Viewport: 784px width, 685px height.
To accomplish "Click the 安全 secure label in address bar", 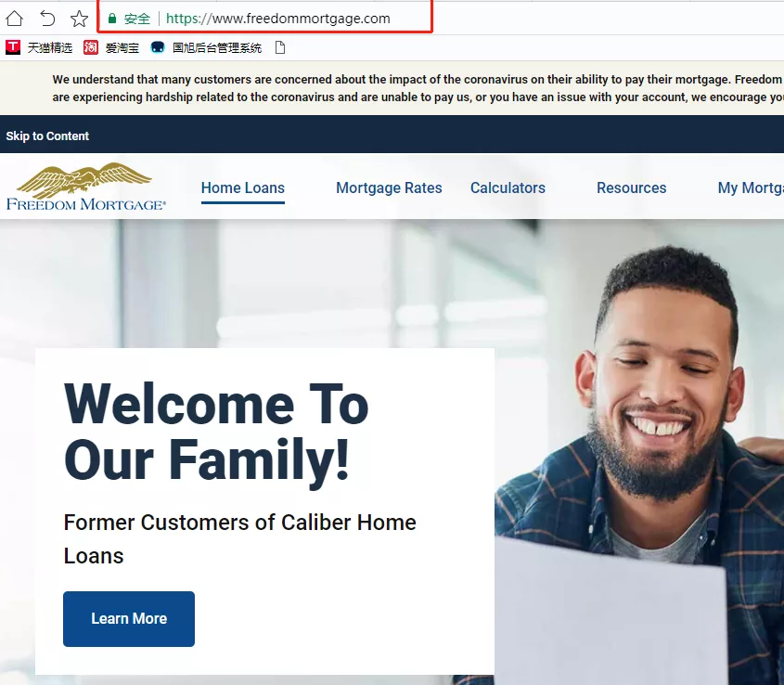I will [137, 19].
